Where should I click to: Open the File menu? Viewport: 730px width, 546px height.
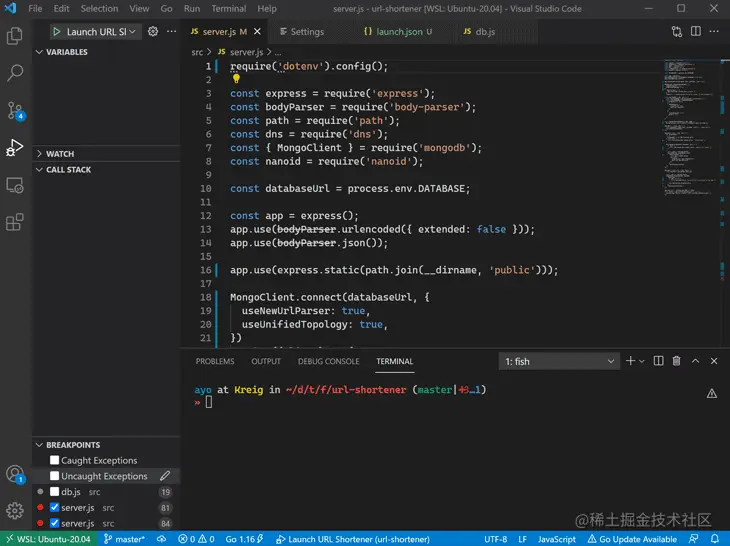click(x=35, y=8)
